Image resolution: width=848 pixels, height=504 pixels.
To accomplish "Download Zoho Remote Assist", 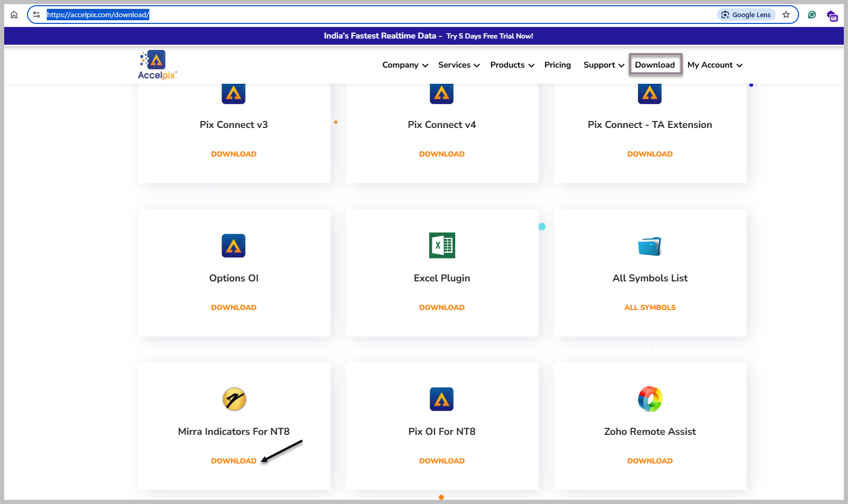I will tap(650, 461).
